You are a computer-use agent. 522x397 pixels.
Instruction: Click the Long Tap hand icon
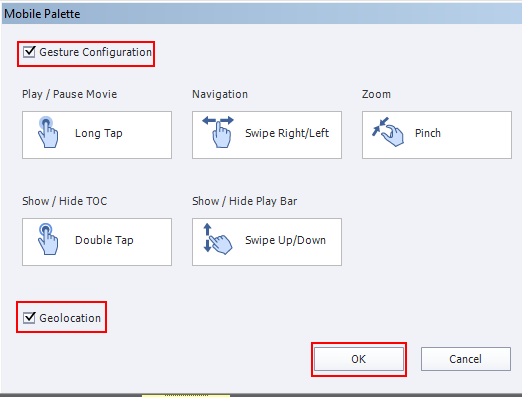[x=48, y=132]
